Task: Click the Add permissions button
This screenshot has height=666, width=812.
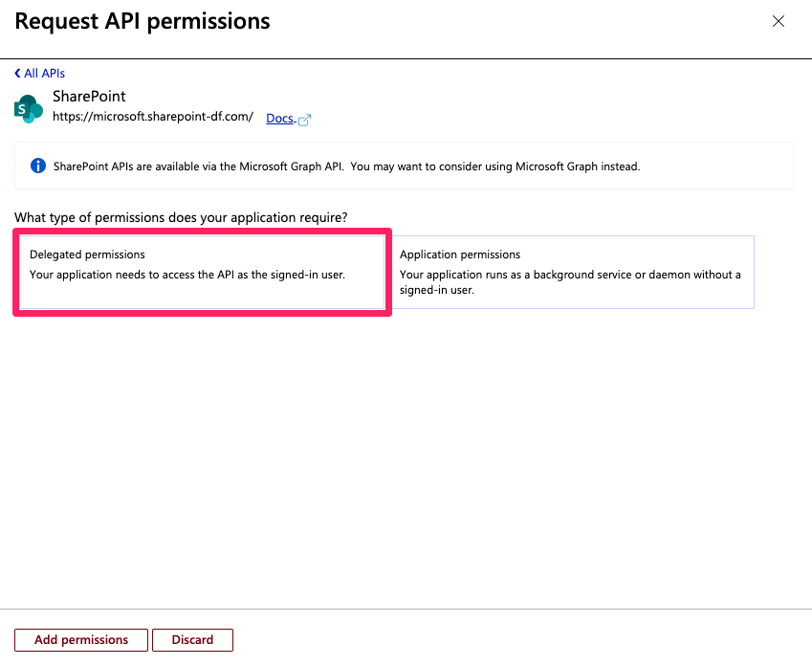Action: (x=81, y=640)
